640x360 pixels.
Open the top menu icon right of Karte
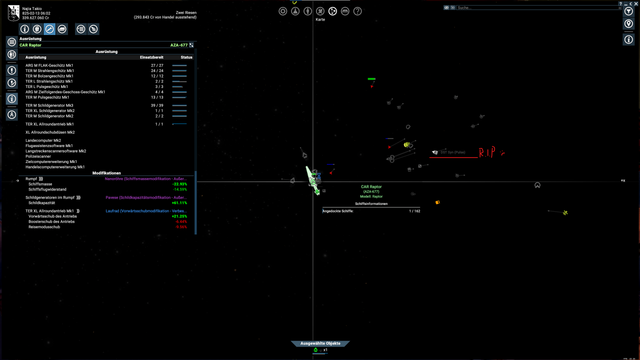pos(345,11)
